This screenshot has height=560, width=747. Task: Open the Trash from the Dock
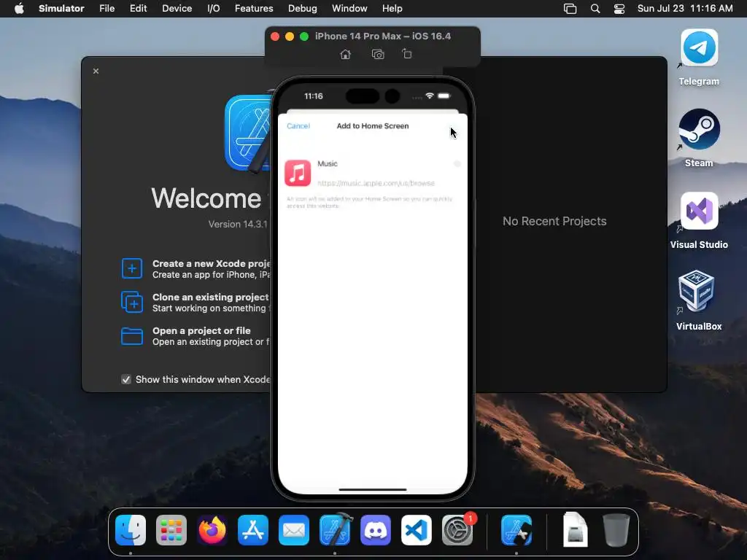[x=616, y=529]
